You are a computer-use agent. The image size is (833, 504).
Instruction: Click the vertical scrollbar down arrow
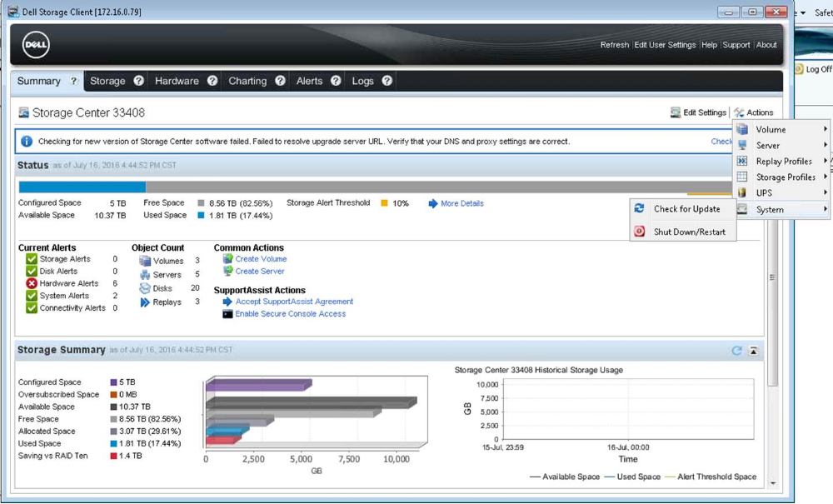773,483
